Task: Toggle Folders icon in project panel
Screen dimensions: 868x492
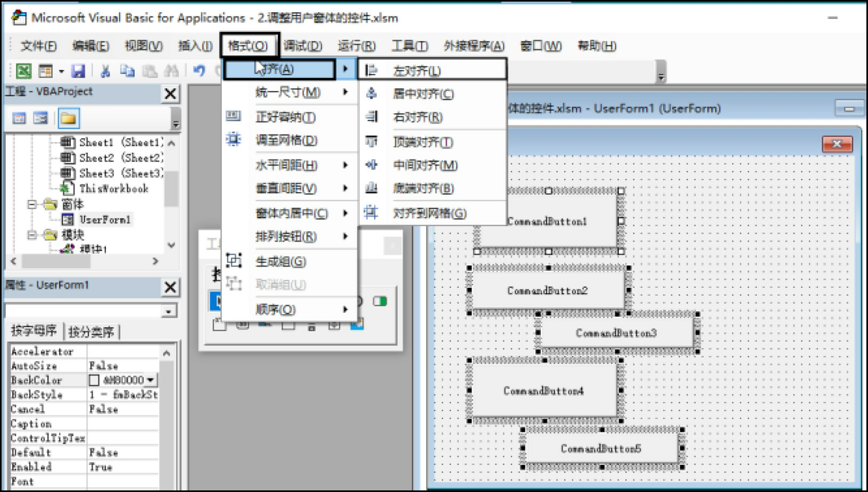Action: [x=68, y=118]
